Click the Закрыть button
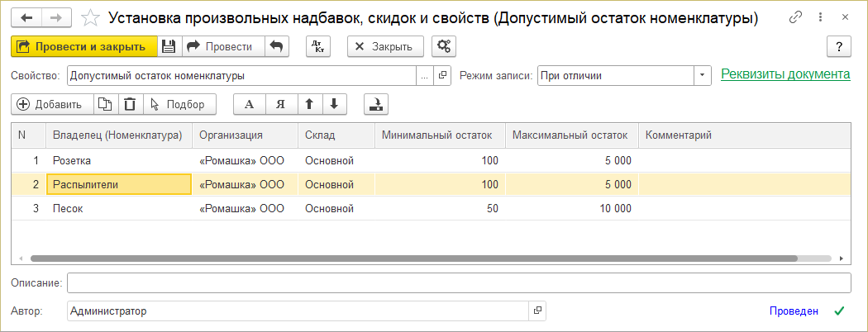 [385, 46]
